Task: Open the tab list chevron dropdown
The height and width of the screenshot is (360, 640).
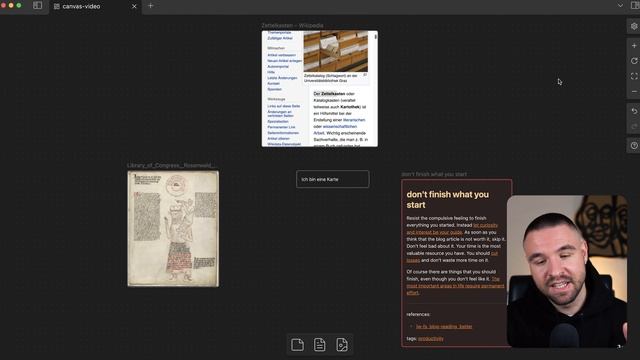Action: (620, 6)
